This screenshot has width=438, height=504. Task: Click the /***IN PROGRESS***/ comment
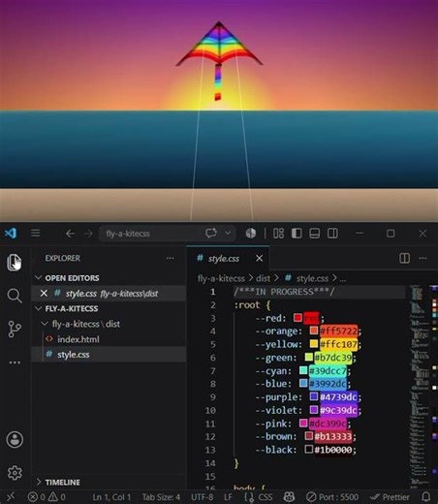tap(284, 292)
